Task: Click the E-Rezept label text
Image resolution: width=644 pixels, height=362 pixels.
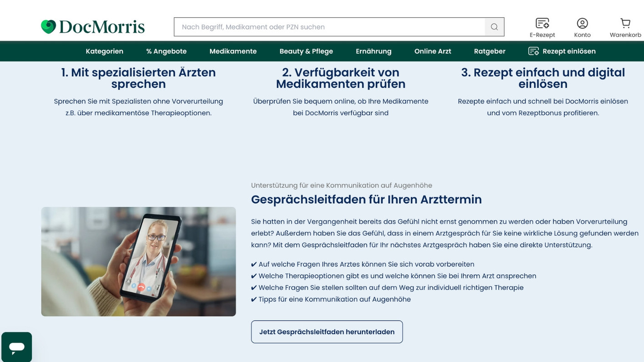Action: (x=542, y=34)
